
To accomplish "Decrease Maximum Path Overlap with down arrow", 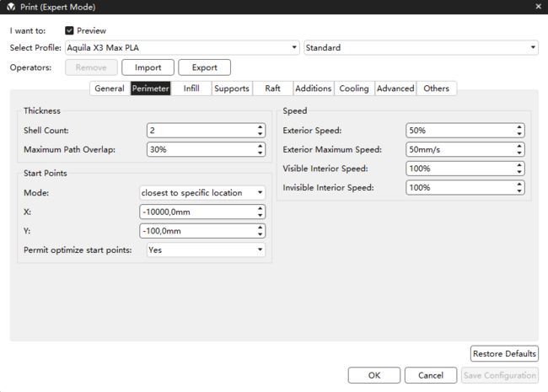I will click(260, 153).
